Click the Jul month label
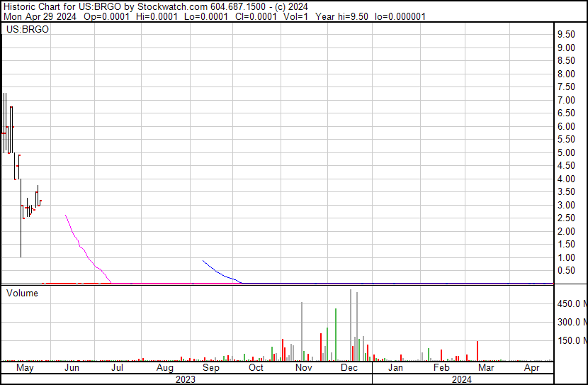The width and height of the screenshot is (588, 385). pos(118,368)
